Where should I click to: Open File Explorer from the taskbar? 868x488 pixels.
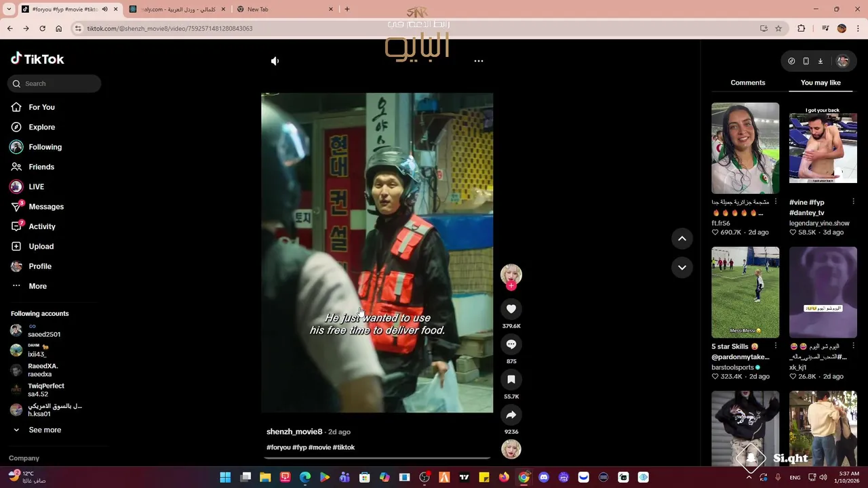[265, 477]
